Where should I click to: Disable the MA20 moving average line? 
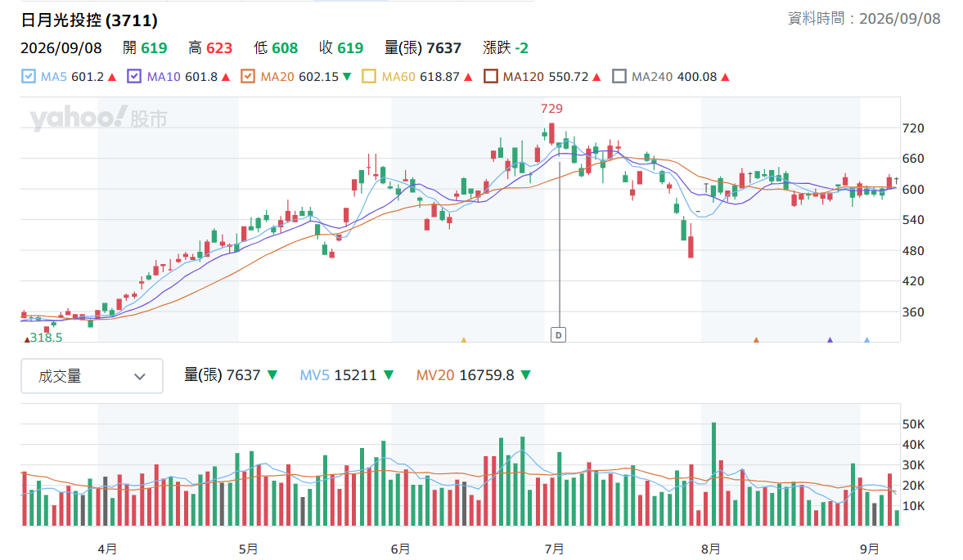(x=248, y=77)
